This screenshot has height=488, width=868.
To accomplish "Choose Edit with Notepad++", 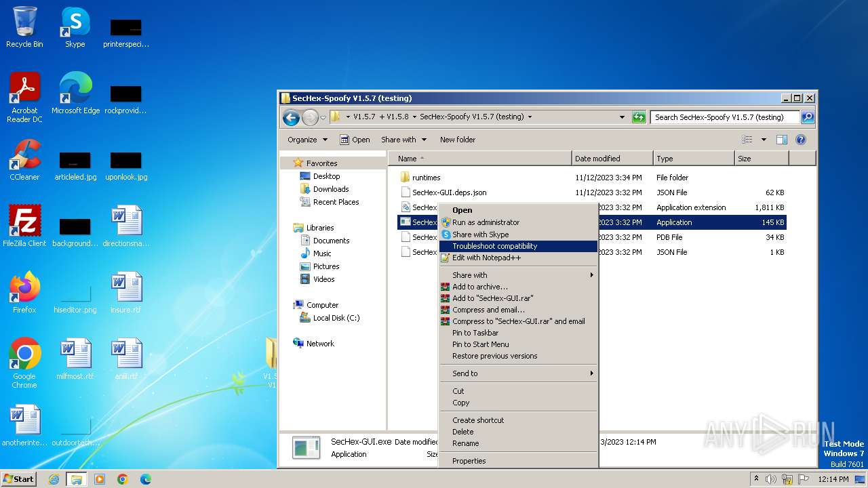I will (x=518, y=258).
